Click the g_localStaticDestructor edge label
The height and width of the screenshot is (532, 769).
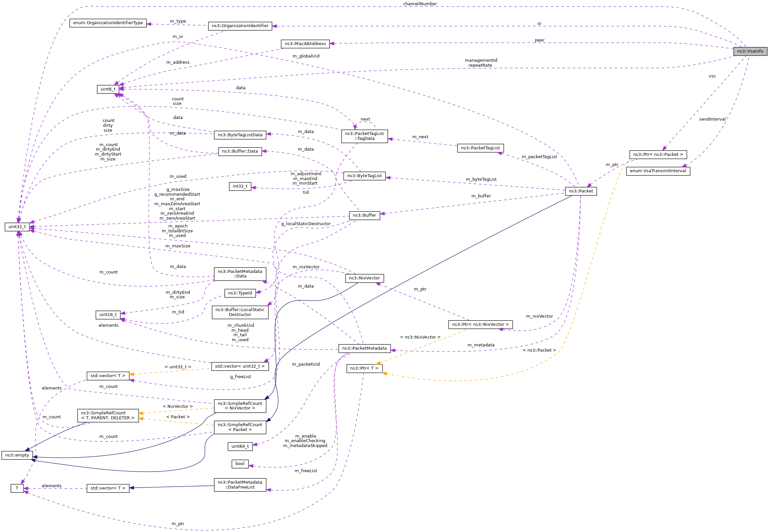(x=306, y=224)
